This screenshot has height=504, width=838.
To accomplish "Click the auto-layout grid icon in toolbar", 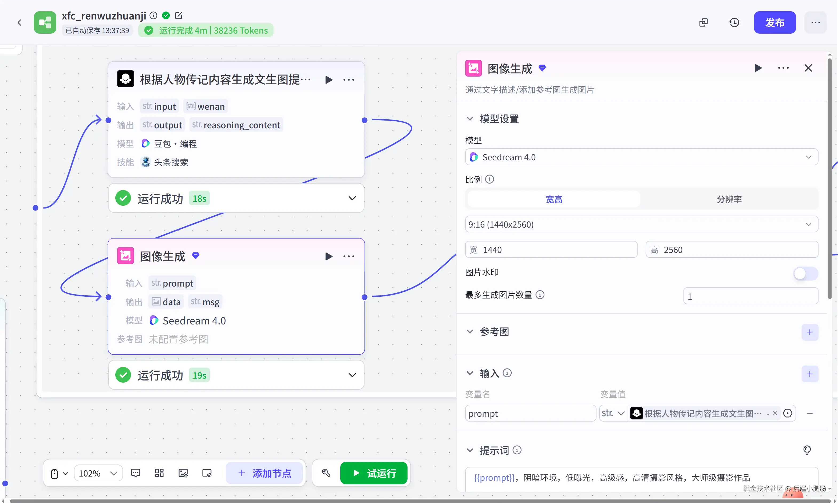I will coord(159,473).
